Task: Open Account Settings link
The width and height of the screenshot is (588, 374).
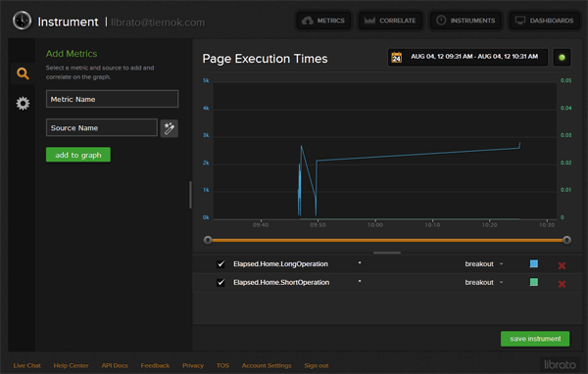Action: click(x=267, y=365)
